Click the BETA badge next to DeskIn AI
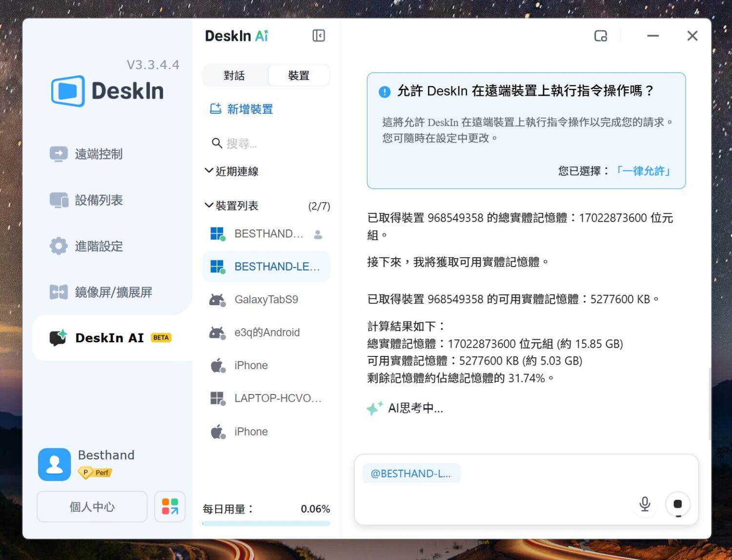The height and width of the screenshot is (560, 732). click(x=161, y=338)
